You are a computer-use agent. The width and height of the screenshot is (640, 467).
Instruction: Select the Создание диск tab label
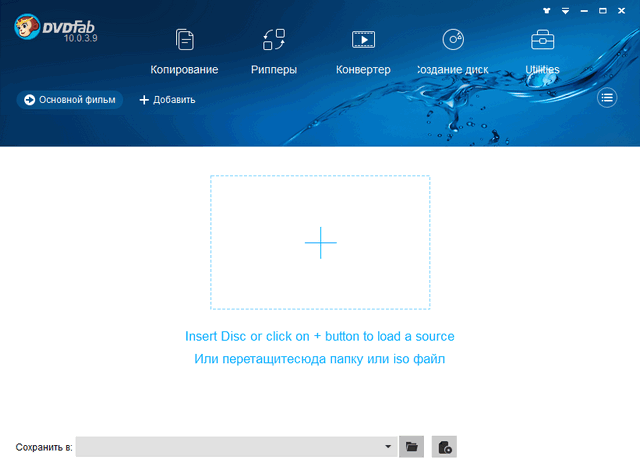453,69
